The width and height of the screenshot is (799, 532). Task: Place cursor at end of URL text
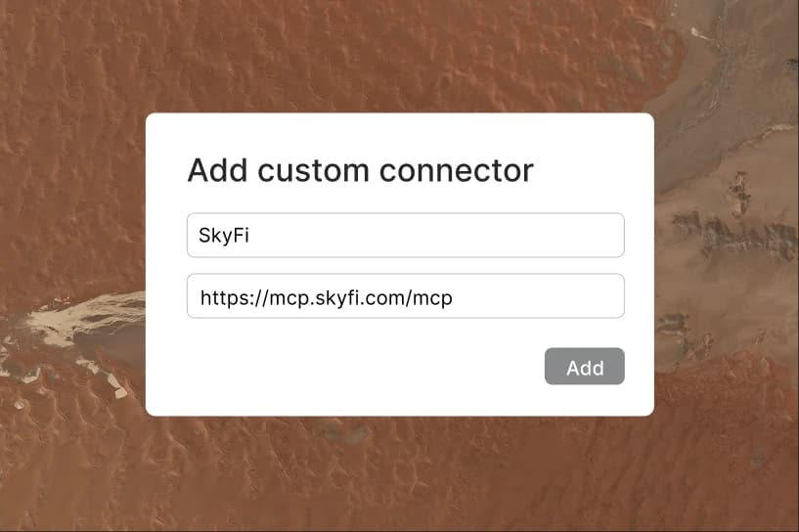pyautogui.click(x=454, y=297)
